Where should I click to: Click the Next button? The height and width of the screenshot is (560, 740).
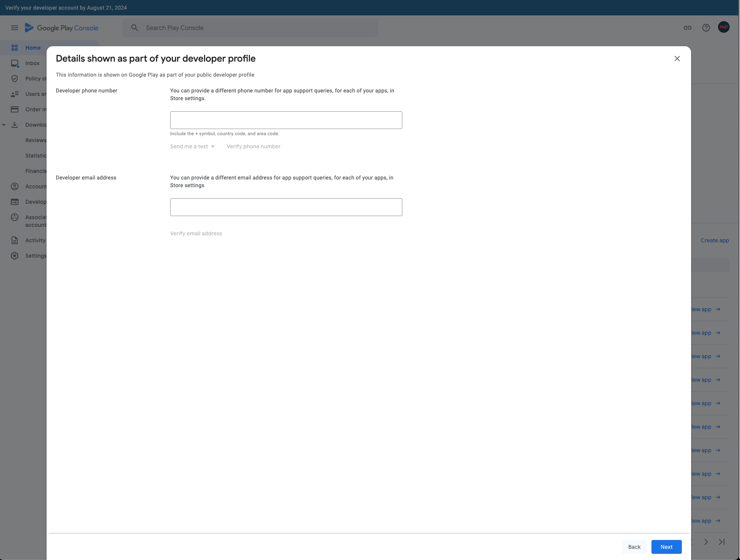(x=666, y=547)
